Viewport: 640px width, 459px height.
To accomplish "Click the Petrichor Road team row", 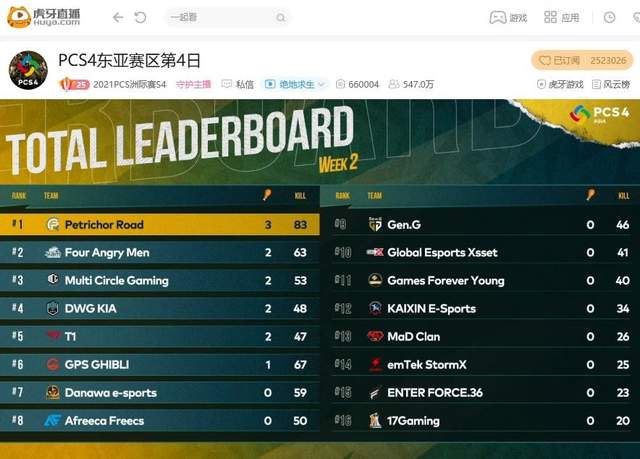I will [x=160, y=224].
